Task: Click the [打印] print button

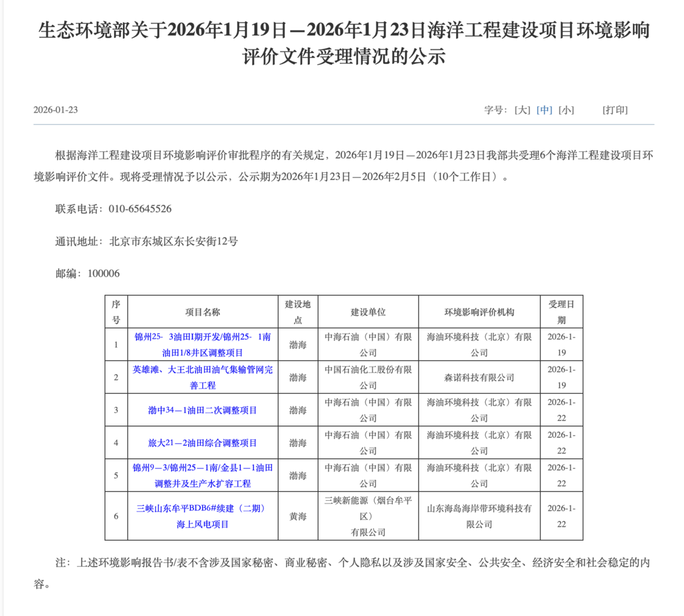Action: tap(615, 110)
